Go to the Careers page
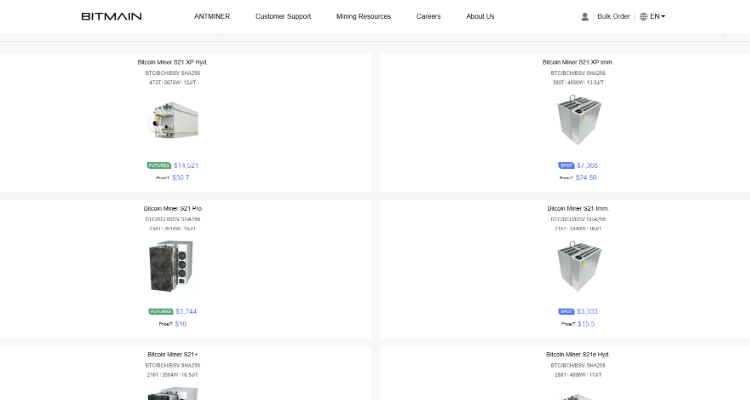The image size is (750, 400). pyautogui.click(x=428, y=17)
